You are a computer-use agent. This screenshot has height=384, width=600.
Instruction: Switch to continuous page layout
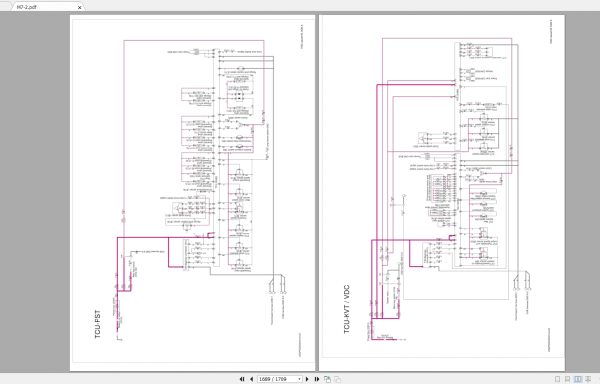coord(567,379)
